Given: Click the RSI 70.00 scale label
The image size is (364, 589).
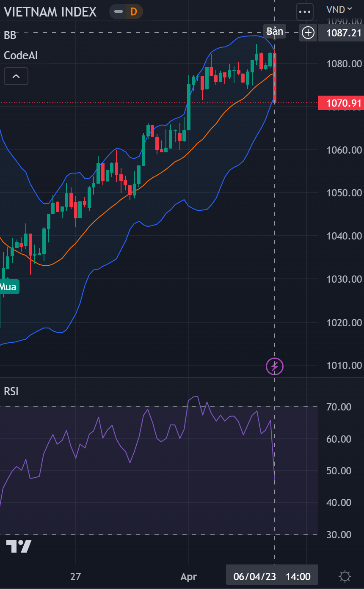Looking at the screenshot, I should click(339, 407).
